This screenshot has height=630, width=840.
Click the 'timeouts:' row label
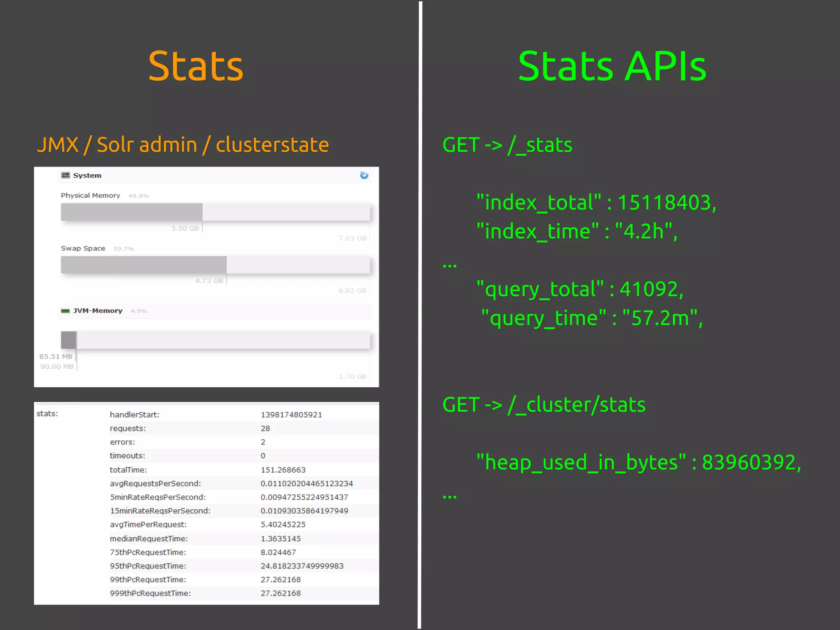click(128, 456)
